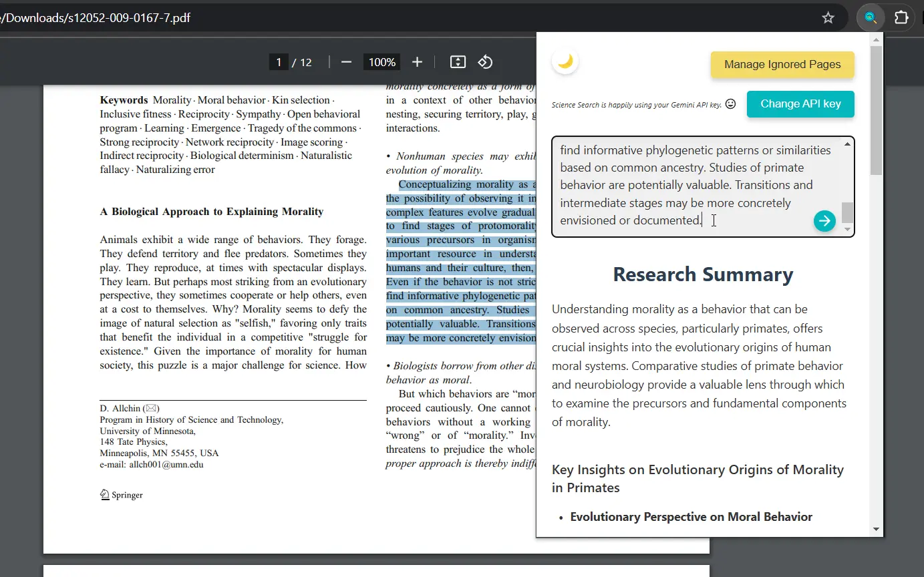The width and height of the screenshot is (924, 577).
Task: Click the text area scrollbar thumb
Action: [x=847, y=212]
